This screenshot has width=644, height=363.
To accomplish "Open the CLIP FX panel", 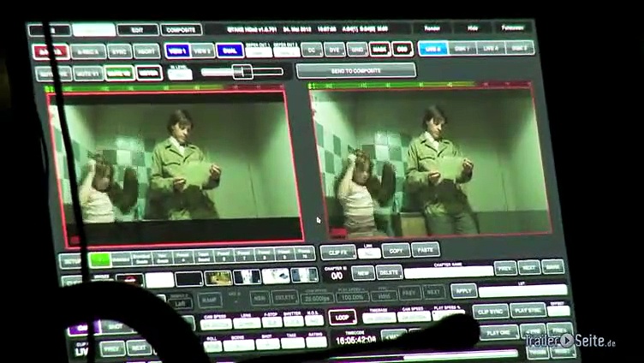I will [x=337, y=251].
